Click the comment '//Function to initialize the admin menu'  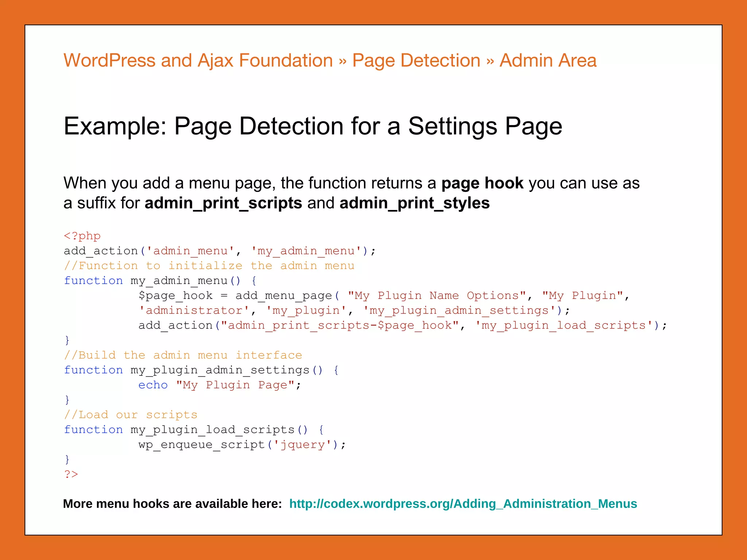(209, 266)
